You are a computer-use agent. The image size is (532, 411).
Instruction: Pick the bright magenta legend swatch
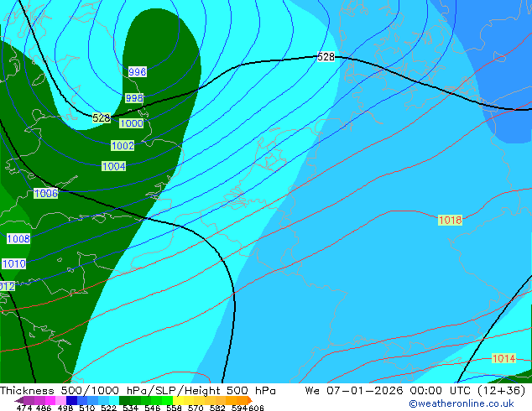tap(50, 400)
